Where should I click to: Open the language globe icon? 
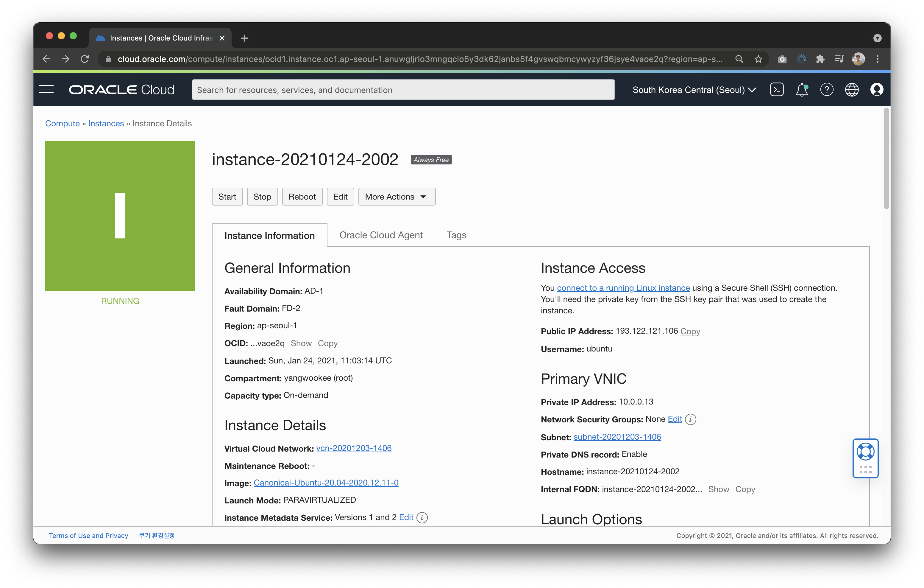pyautogui.click(x=851, y=89)
